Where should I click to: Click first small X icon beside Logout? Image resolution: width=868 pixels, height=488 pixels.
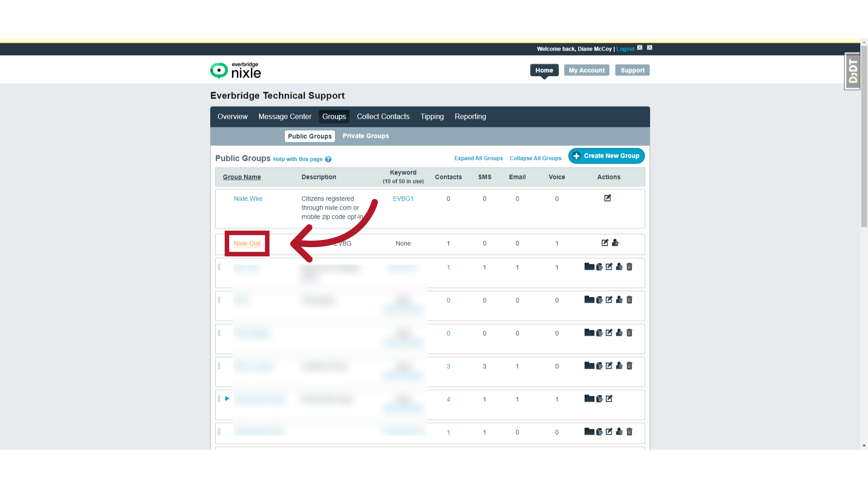coord(640,47)
